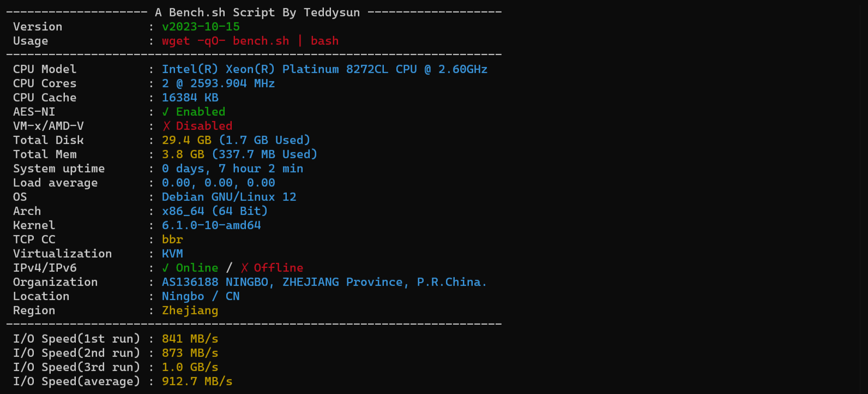Click the 'IPv4/IPv6' label
This screenshot has height=394, width=868.
point(45,268)
